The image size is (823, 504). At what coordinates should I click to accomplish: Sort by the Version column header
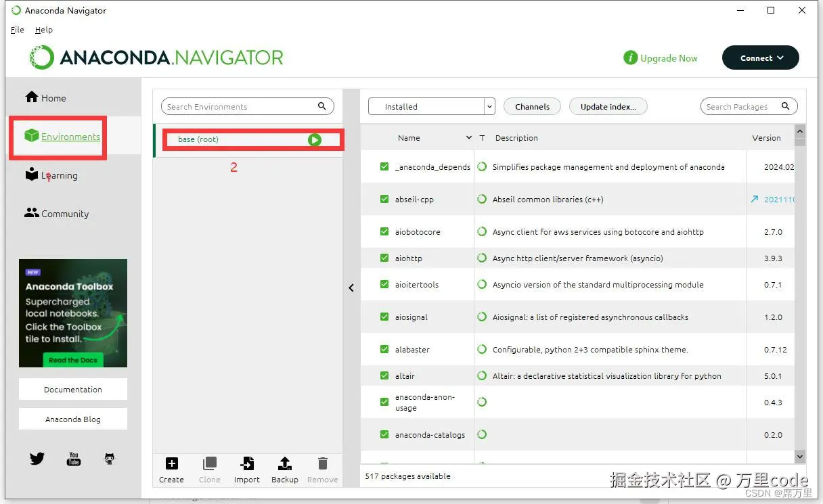[x=766, y=137]
